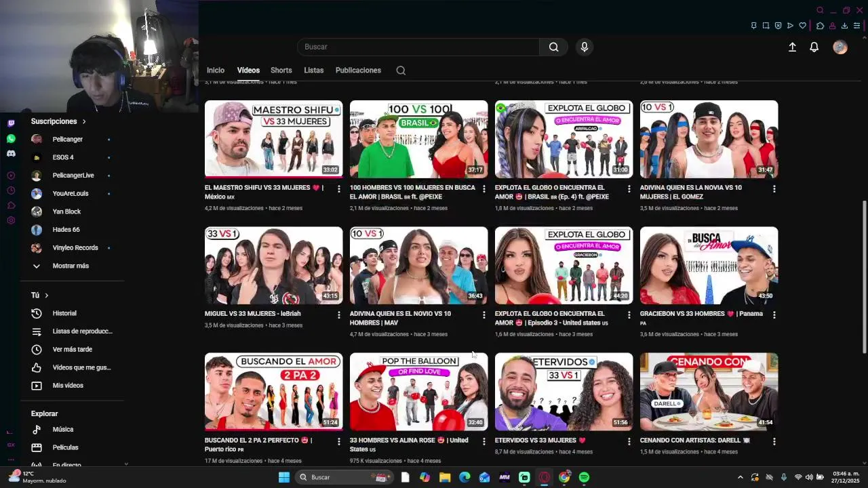Open options menu for Graciebon vs 33 Hombres video
The image size is (868, 488).
pyautogui.click(x=774, y=314)
